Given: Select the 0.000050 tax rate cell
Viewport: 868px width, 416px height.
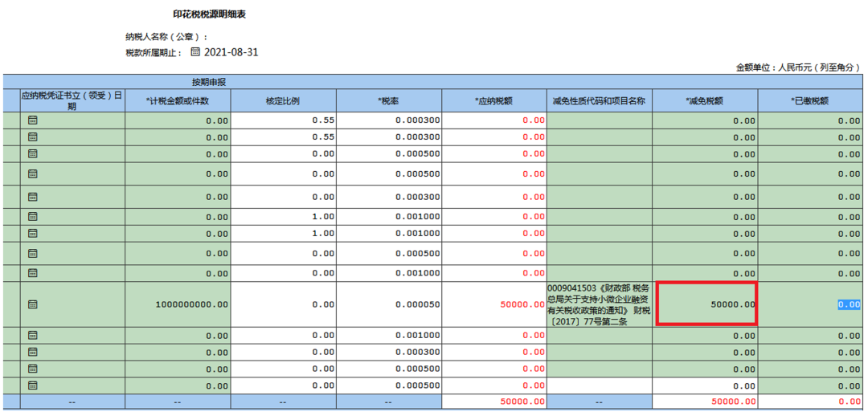Looking at the screenshot, I should click(389, 304).
